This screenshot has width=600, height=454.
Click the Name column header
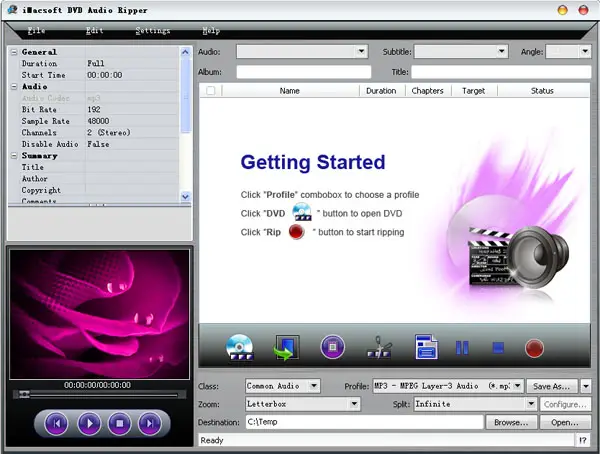[290, 91]
